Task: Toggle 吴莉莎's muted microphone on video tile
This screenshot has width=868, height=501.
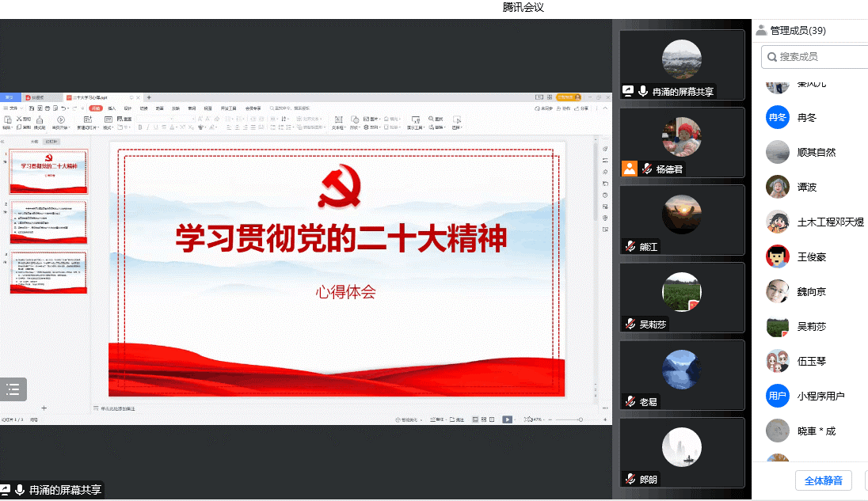Action: click(x=630, y=324)
